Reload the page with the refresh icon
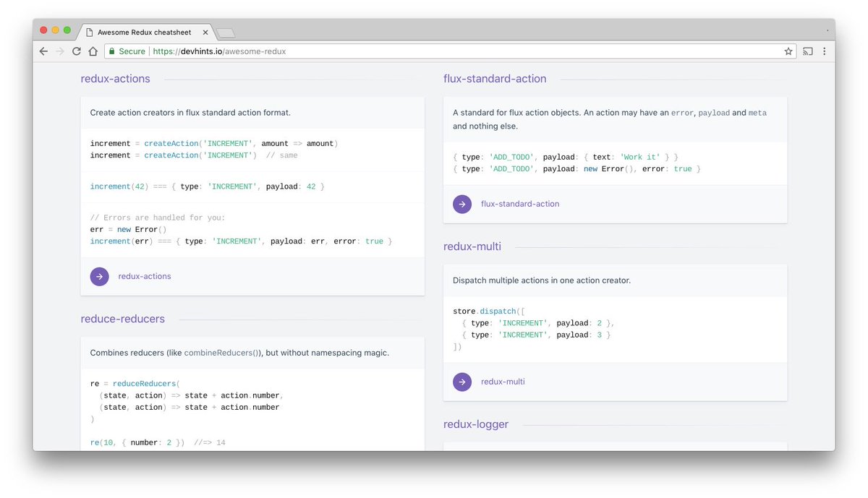 (x=76, y=51)
